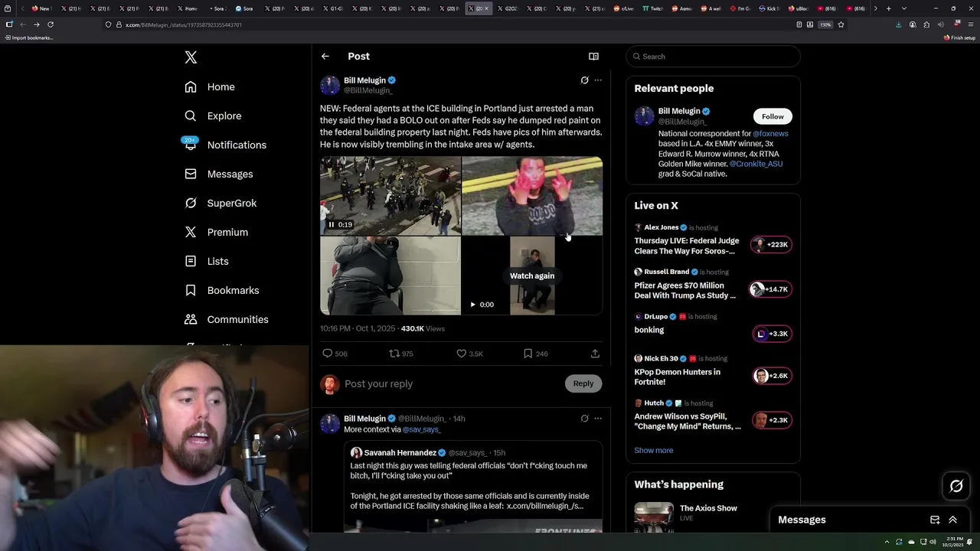Viewport: 980px width, 551px height.
Task: Open the @Cronkite_ASU link
Action: coord(756,164)
